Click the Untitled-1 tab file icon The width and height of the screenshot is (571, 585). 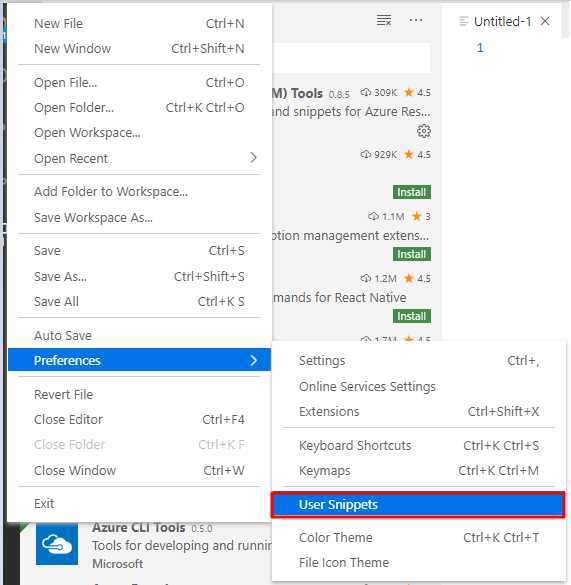463,21
